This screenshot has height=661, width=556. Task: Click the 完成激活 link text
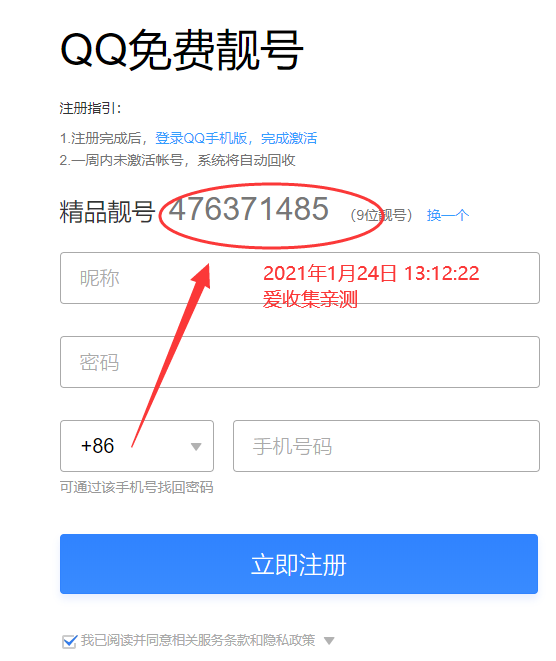[x=289, y=138]
